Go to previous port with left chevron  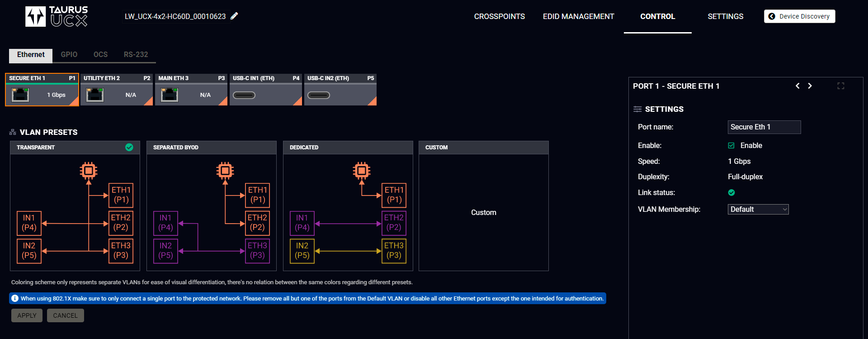pyautogui.click(x=797, y=86)
